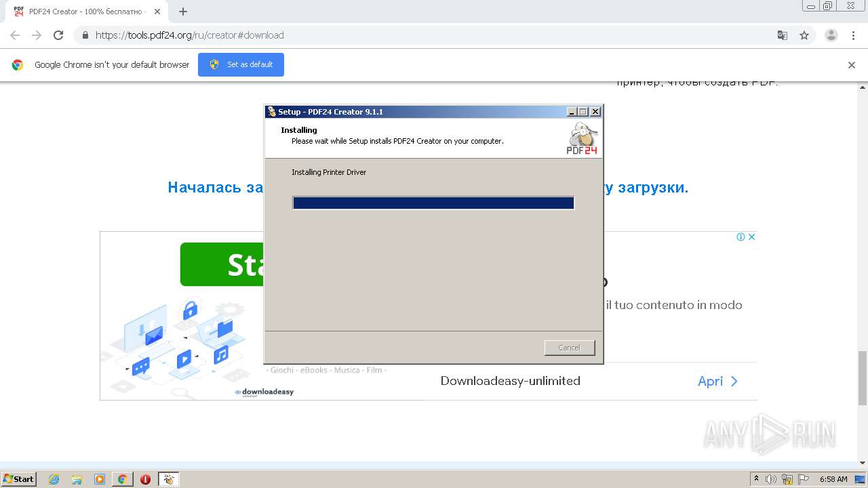
Task: Click the show desktop monitor icon
Action: pos(861,479)
